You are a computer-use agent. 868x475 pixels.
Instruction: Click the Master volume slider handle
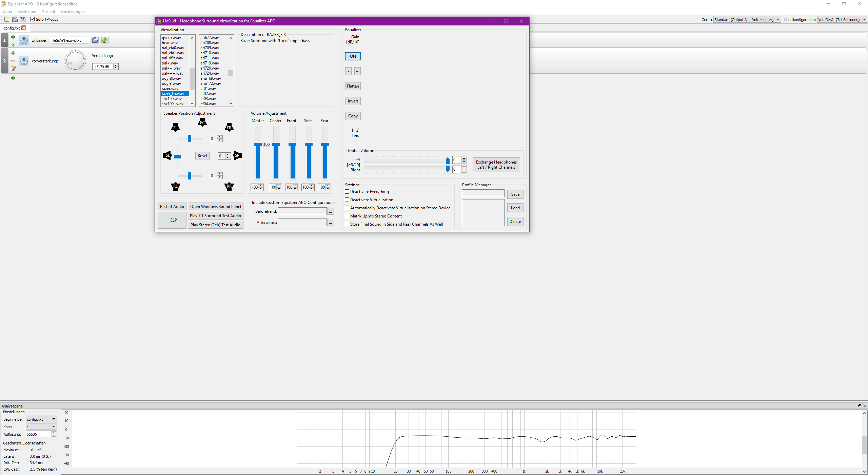258,145
